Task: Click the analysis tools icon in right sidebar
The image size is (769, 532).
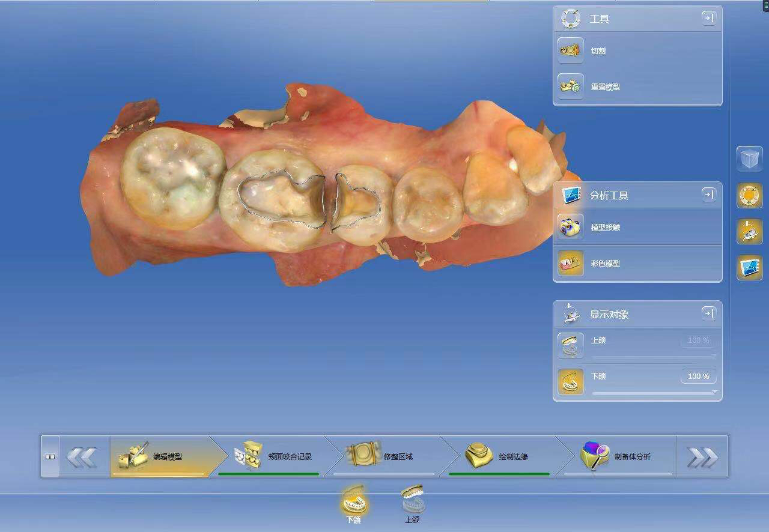Action: click(x=749, y=267)
